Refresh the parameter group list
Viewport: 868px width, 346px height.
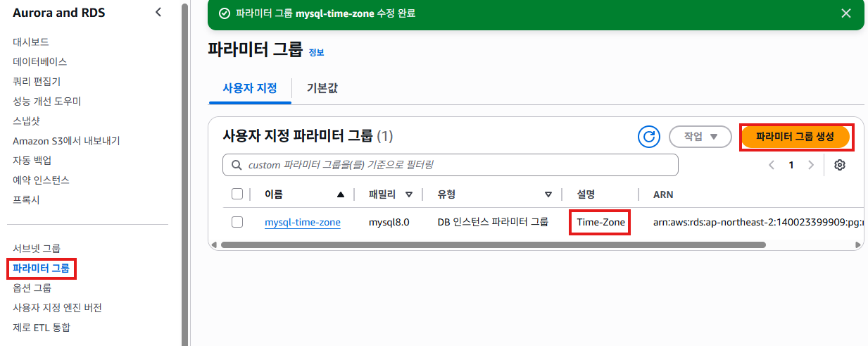pos(648,137)
